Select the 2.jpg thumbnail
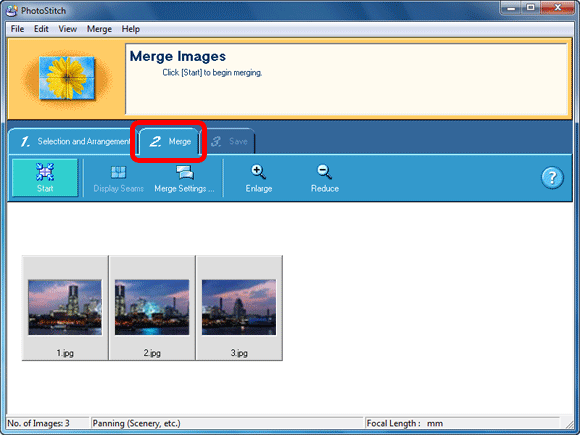This screenshot has height=435, width=580. click(152, 308)
